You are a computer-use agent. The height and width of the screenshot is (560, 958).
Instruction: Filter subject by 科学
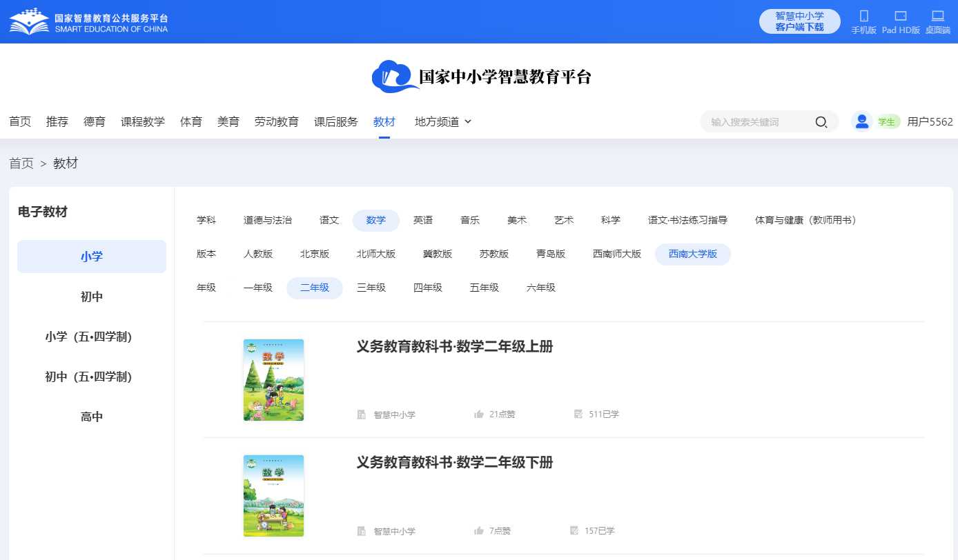611,221
